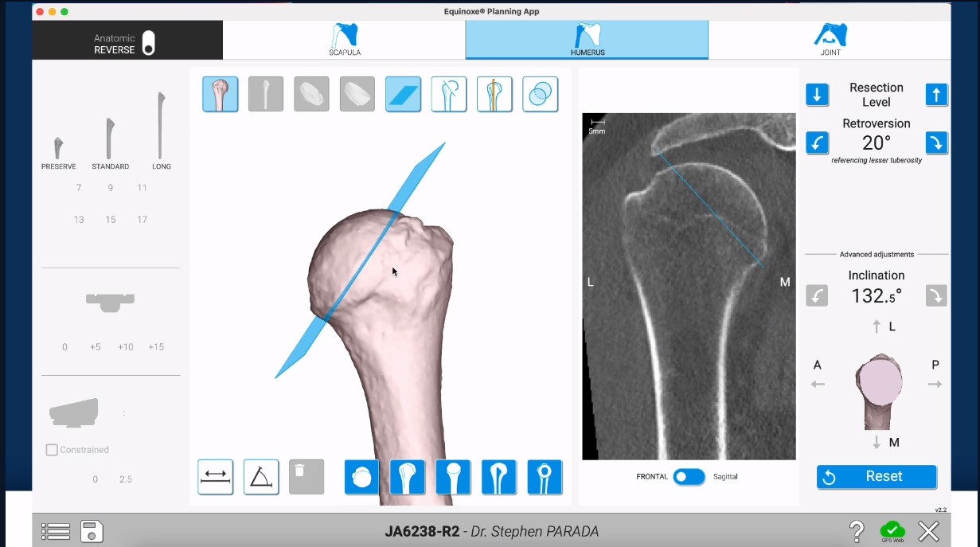The image size is (980, 547).
Task: Open the help question mark icon
Action: 857,531
